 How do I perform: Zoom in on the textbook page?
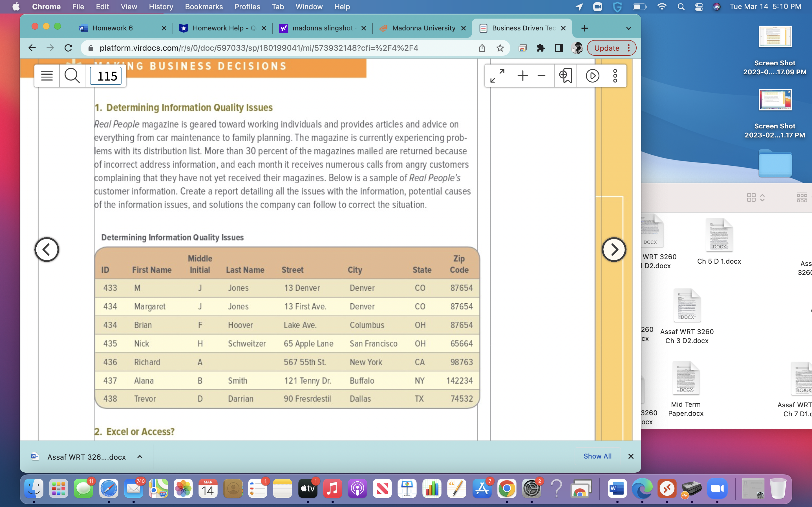(x=522, y=76)
